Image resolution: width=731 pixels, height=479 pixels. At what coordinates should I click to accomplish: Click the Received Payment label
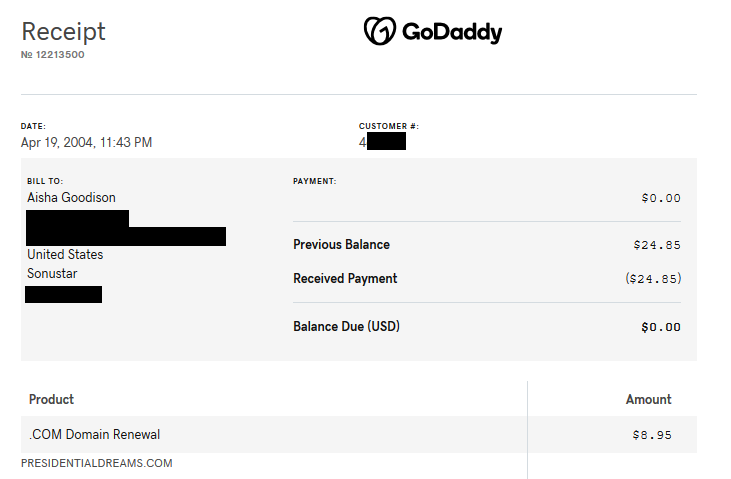pos(345,278)
